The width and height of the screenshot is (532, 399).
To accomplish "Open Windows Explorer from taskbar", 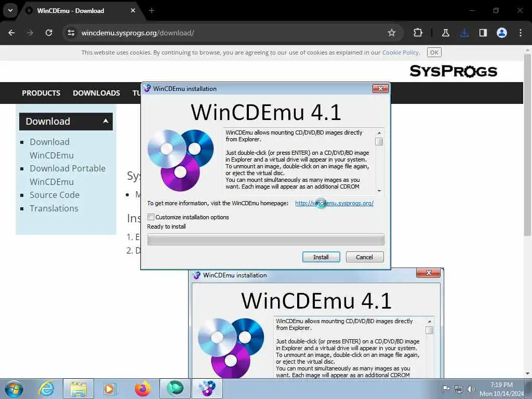I will click(x=78, y=389).
